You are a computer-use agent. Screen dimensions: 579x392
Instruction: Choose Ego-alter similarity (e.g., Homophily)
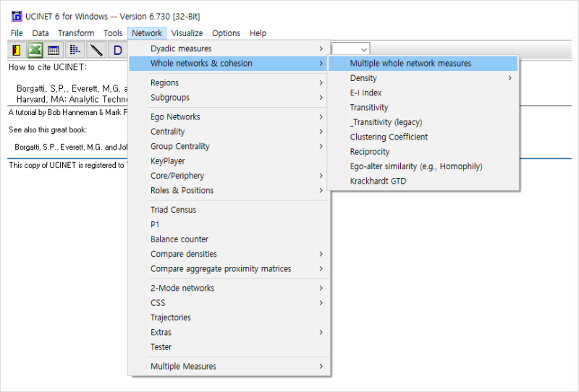(423, 166)
